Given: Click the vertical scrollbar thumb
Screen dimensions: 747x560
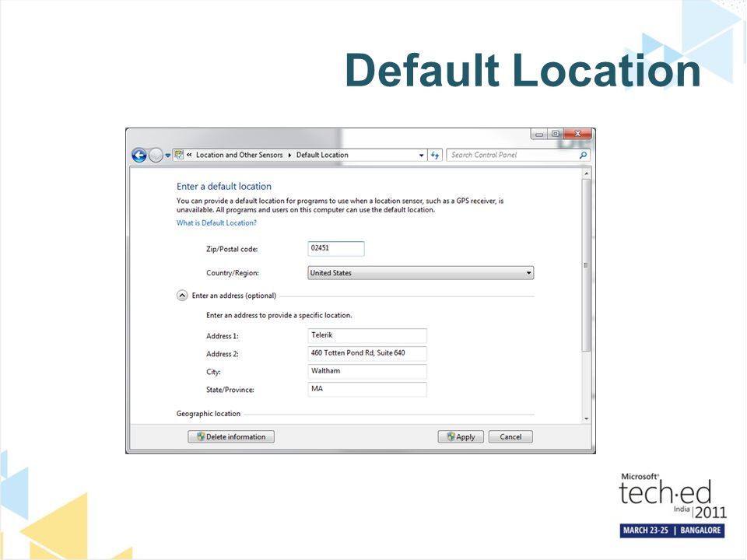Looking at the screenshot, I should coord(587,265).
